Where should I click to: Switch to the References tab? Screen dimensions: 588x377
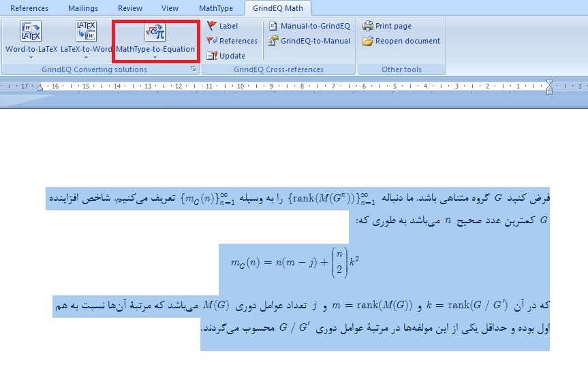point(29,8)
